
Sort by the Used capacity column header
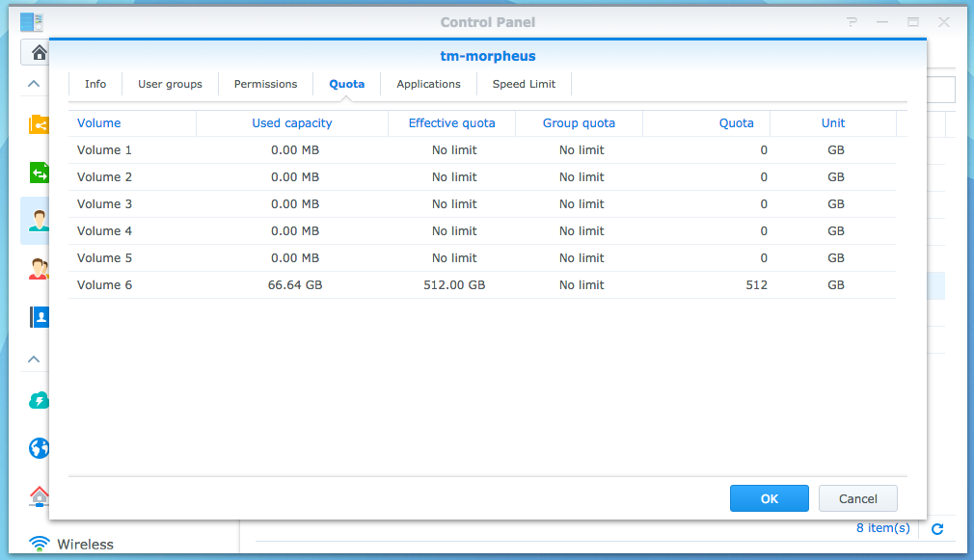pyautogui.click(x=291, y=123)
